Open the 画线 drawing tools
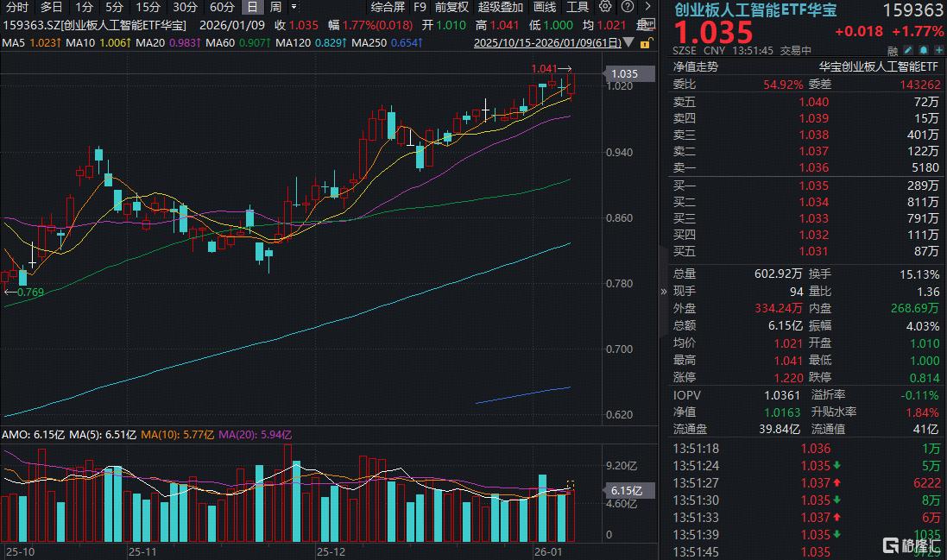 (545, 7)
